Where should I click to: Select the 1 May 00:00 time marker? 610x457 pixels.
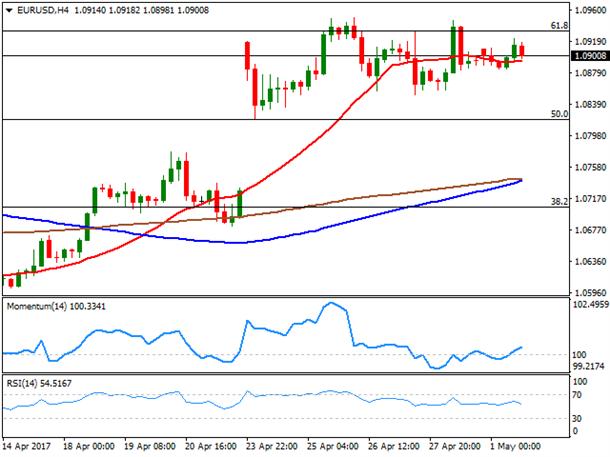515,446
